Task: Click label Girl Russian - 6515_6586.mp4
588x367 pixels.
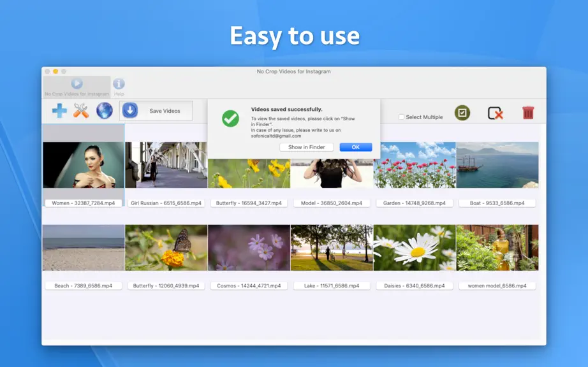Action: 166,203
